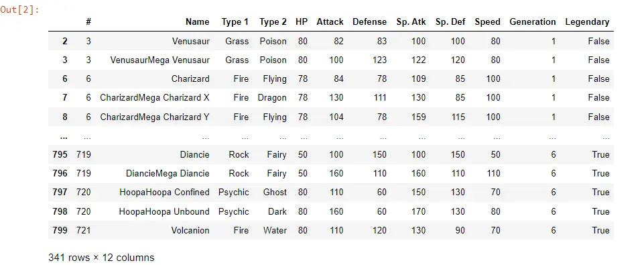Click the Sp. Atk column header

pyautogui.click(x=411, y=22)
